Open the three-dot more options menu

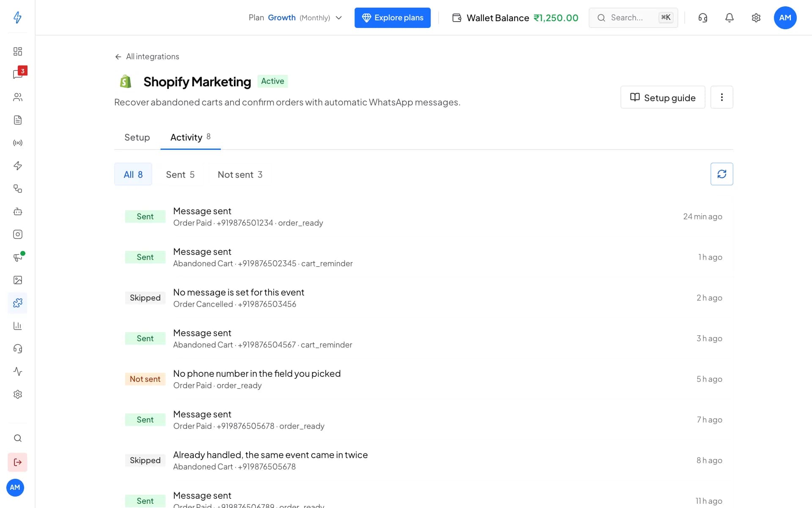click(721, 97)
